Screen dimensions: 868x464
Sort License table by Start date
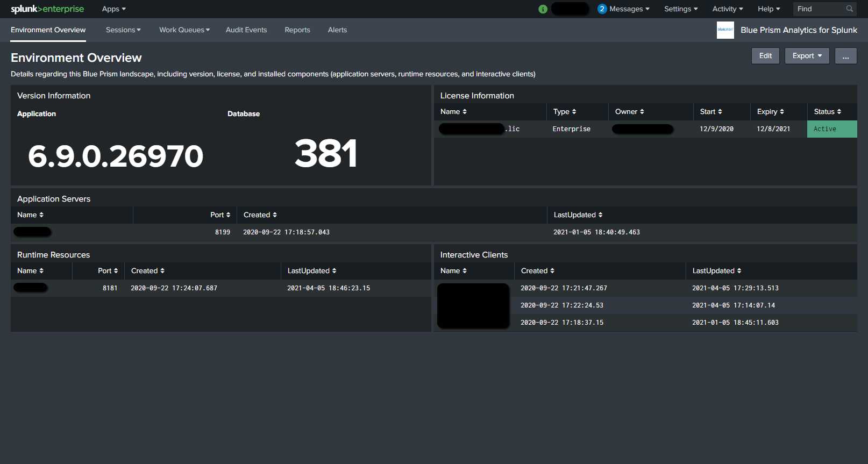[711, 112]
